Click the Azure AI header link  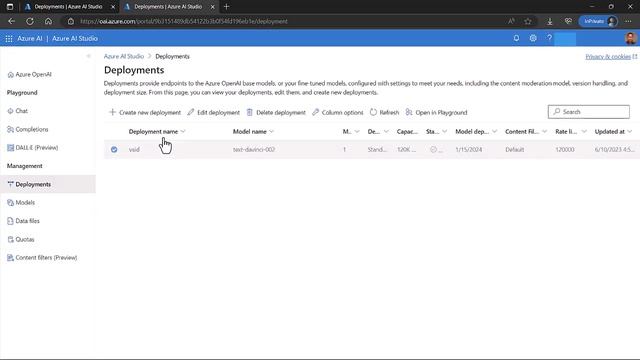coord(29,38)
